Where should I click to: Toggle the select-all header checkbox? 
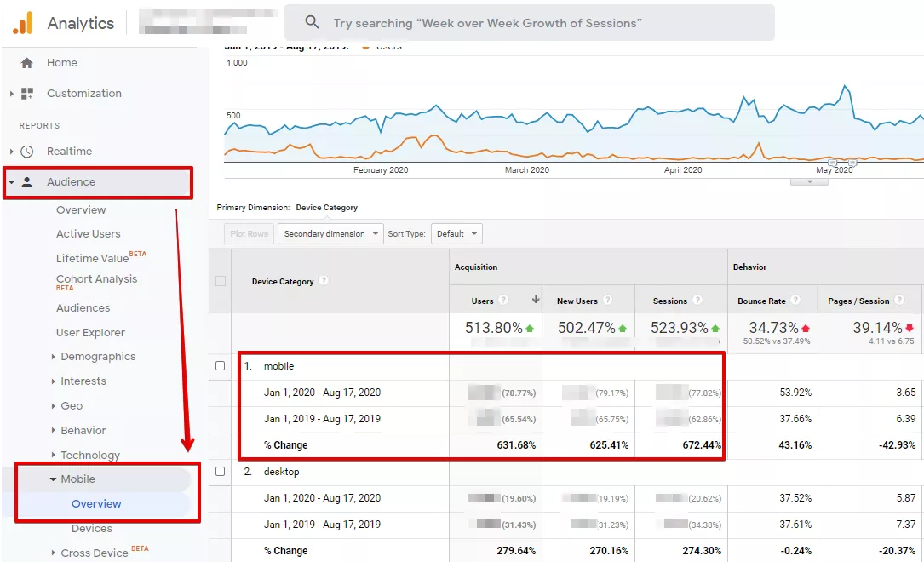coord(221,281)
